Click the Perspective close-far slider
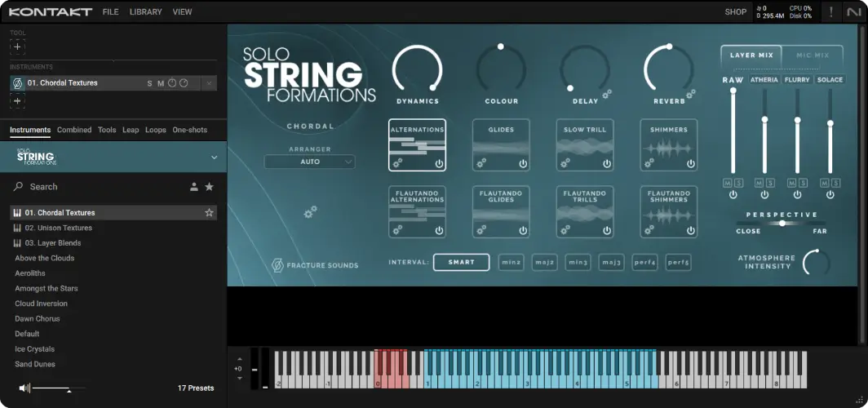 tap(782, 223)
